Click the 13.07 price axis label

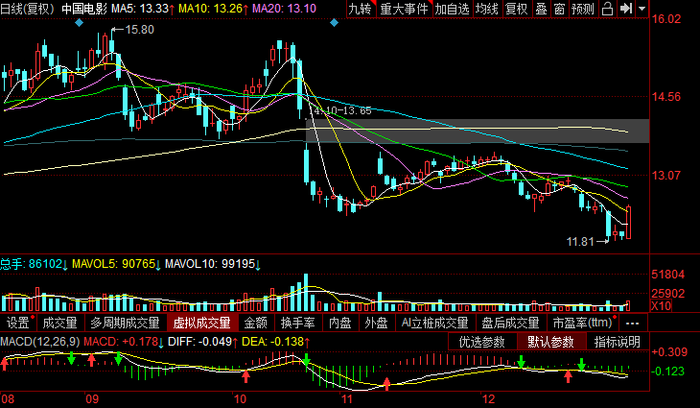click(667, 175)
